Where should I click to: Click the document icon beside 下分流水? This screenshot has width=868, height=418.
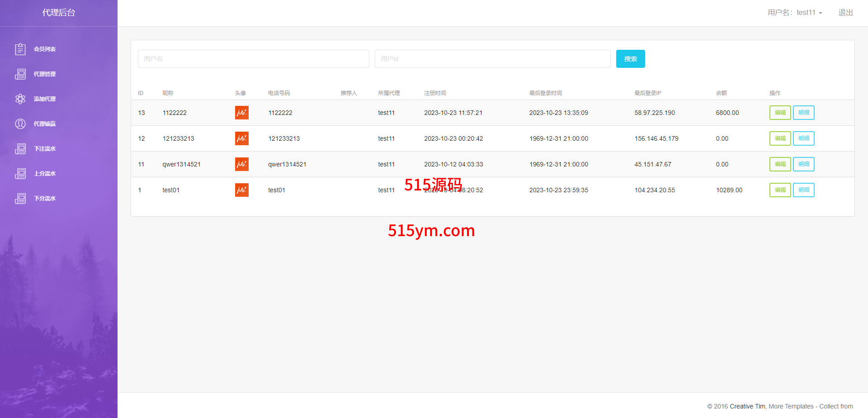pos(20,198)
